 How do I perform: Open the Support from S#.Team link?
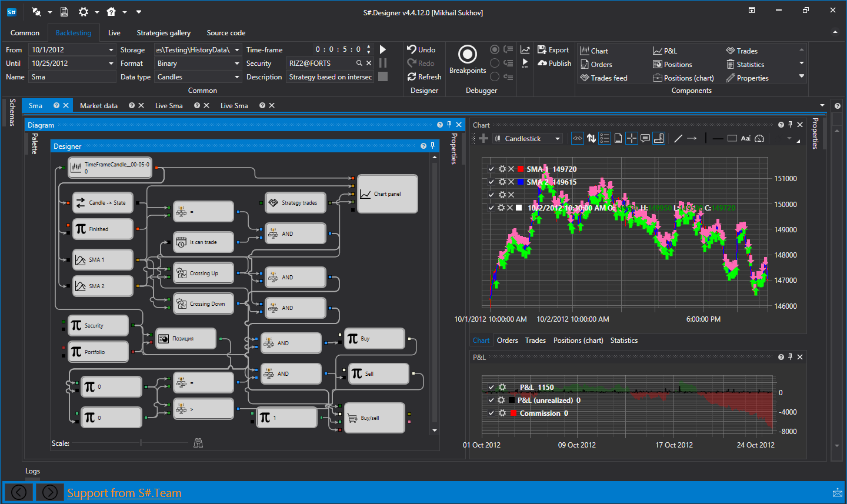click(x=124, y=493)
